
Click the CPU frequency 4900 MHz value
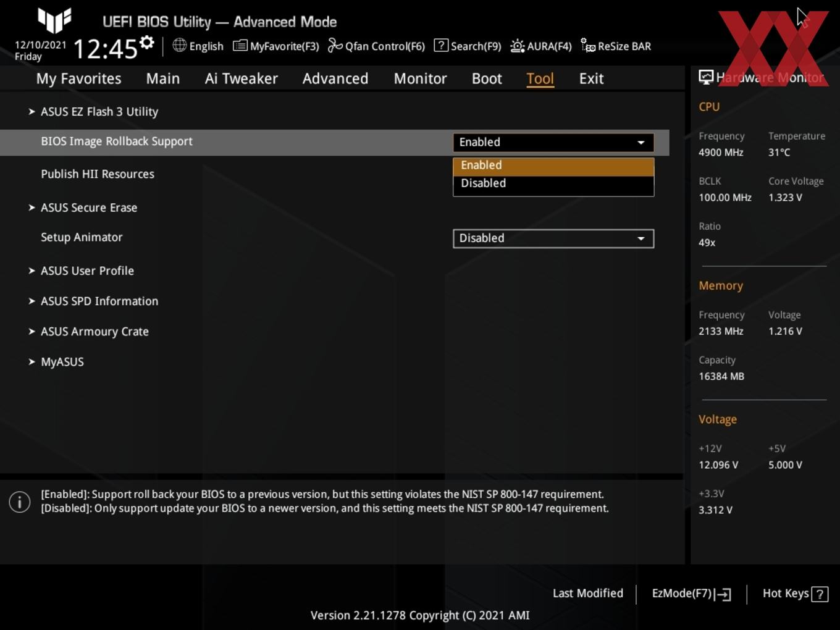[x=721, y=153]
